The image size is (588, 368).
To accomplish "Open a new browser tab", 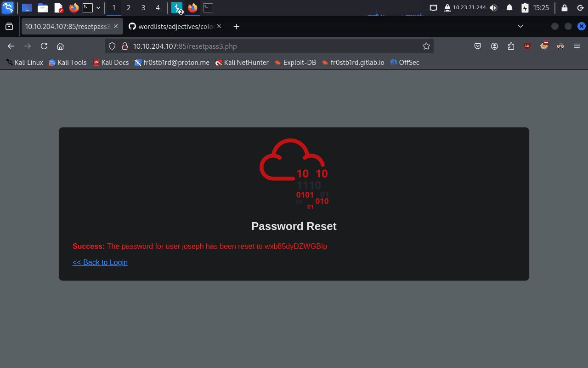I will 236,27.
